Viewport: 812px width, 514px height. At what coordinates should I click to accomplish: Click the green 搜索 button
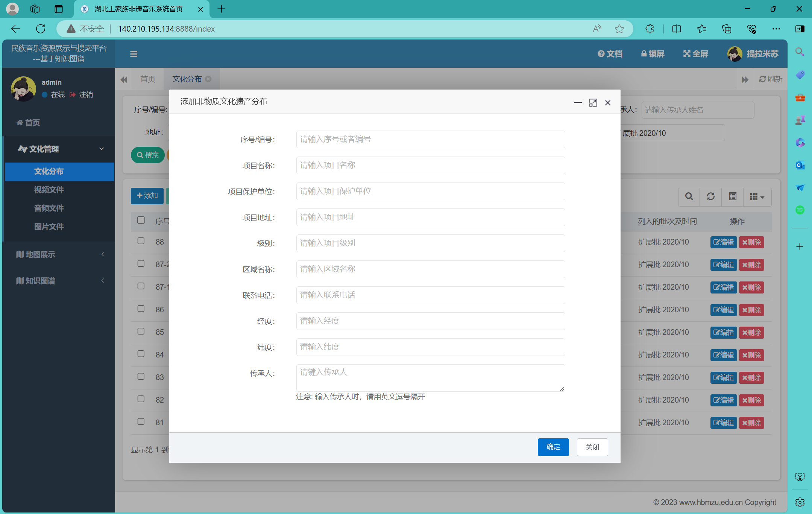pos(148,155)
